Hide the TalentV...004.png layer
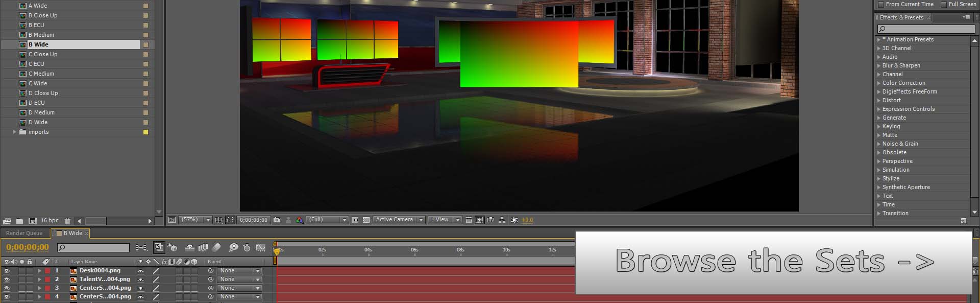 click(7, 279)
